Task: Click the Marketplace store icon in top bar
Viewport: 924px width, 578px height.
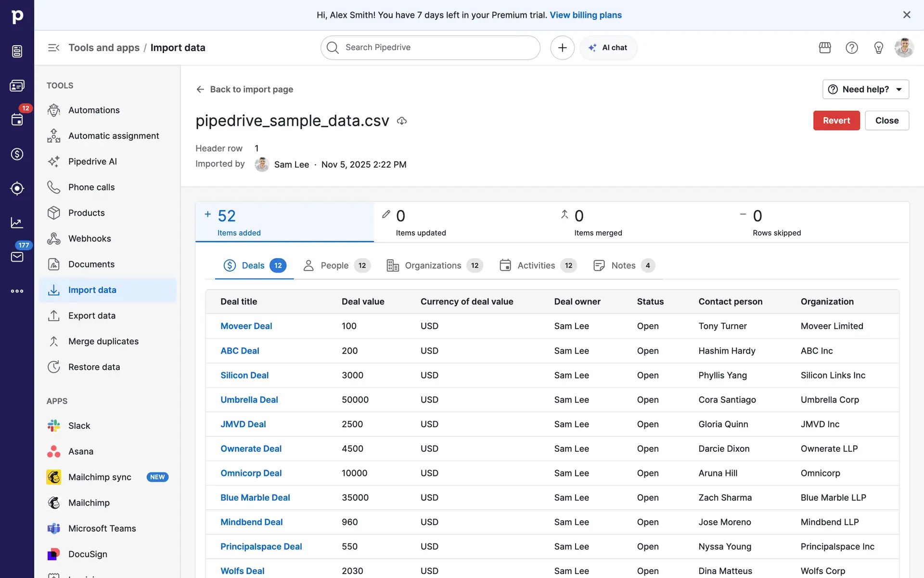Action: tap(825, 48)
